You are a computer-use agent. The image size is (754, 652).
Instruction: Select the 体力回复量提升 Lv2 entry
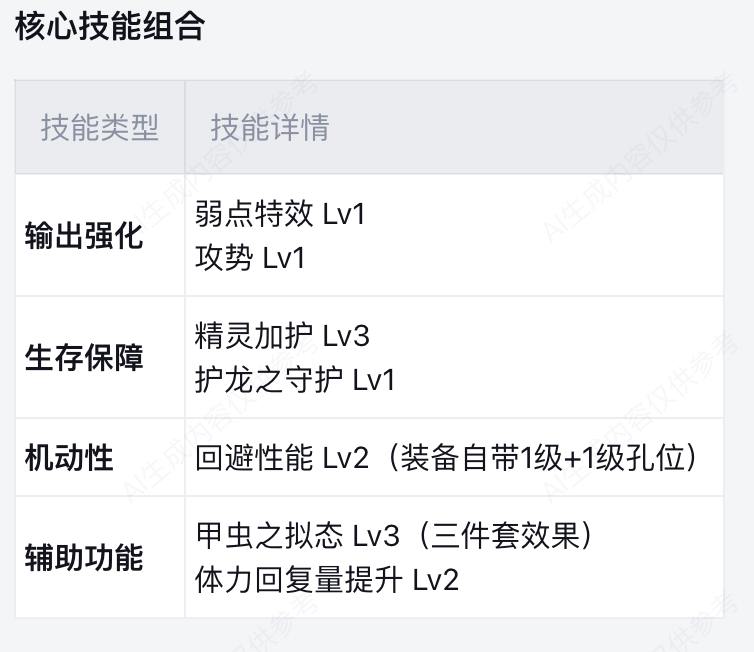tap(327, 579)
